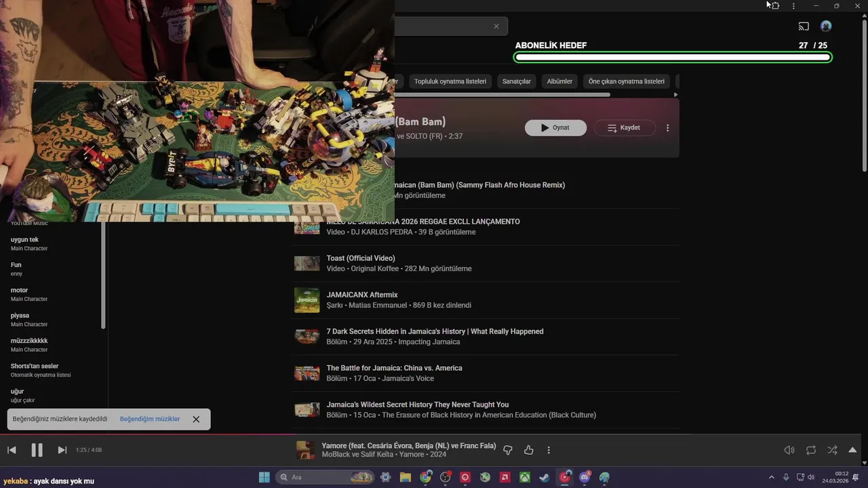
Task: Click the JAMAICANX Aftermix cover thumbnail
Action: click(x=307, y=300)
